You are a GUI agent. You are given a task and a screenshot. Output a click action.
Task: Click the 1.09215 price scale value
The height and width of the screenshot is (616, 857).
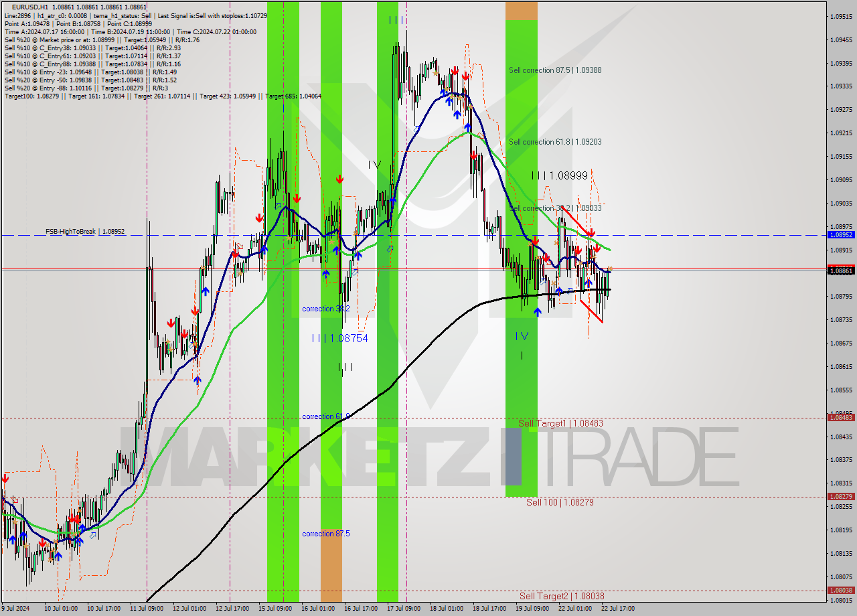841,133
